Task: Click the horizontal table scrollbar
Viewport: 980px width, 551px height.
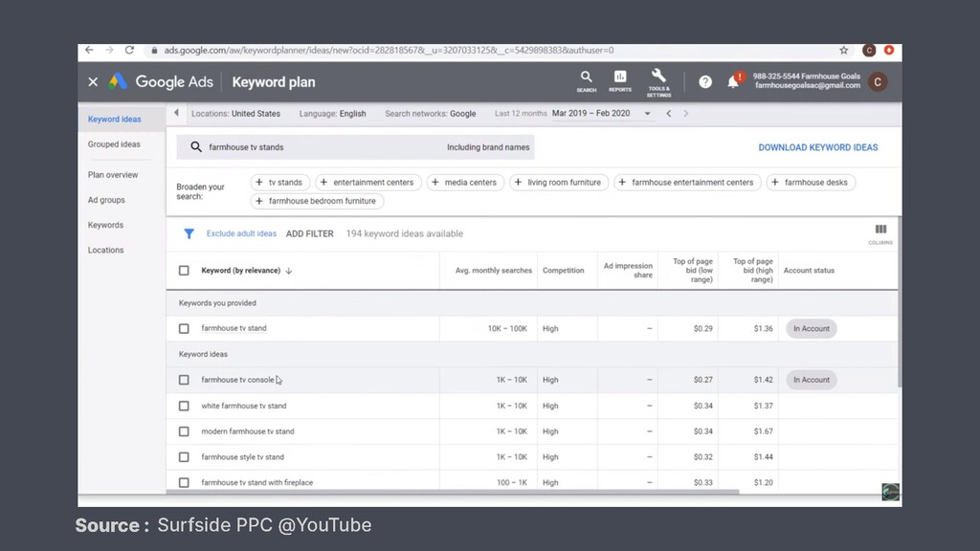Action: point(453,492)
